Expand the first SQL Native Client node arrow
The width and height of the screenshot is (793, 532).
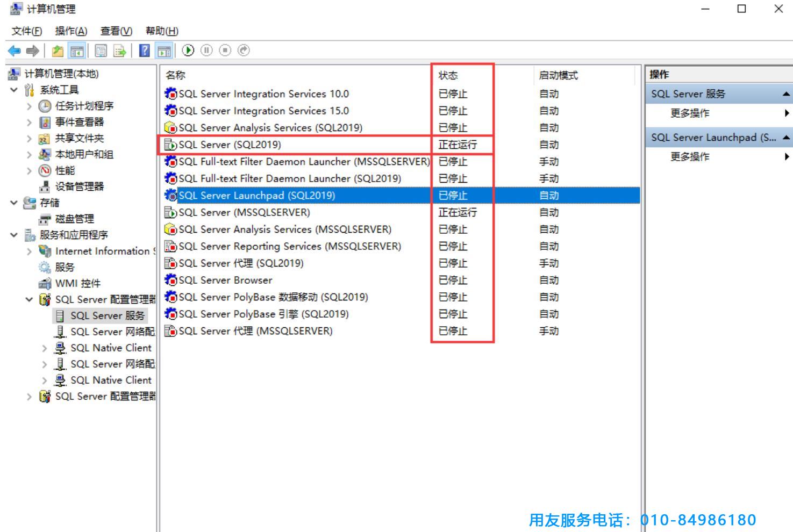tap(45, 348)
